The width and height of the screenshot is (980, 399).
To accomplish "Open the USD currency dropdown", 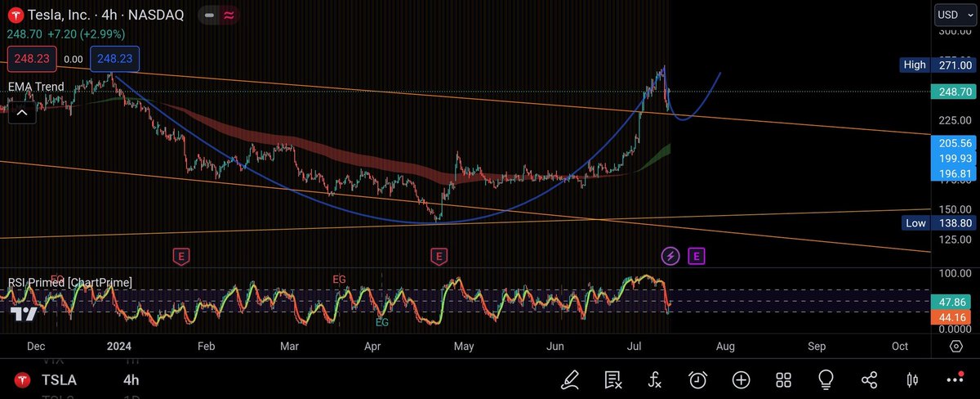I will [x=954, y=15].
